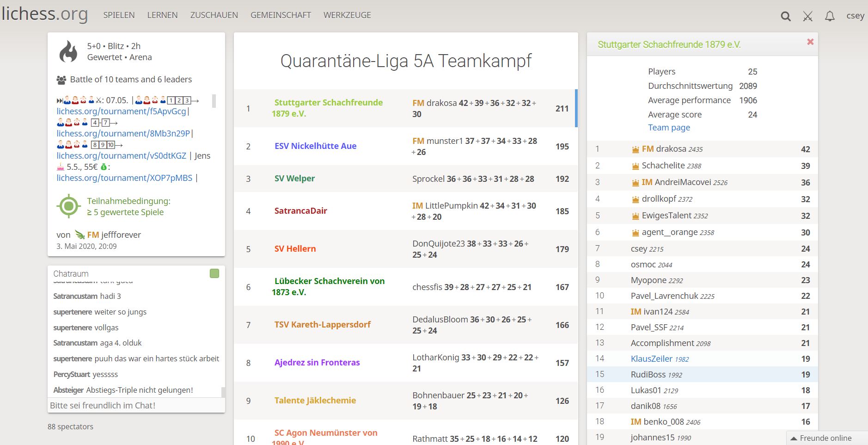The width and height of the screenshot is (868, 445).
Task: Open the GEMEINSCHAFT menu
Action: [x=281, y=15]
